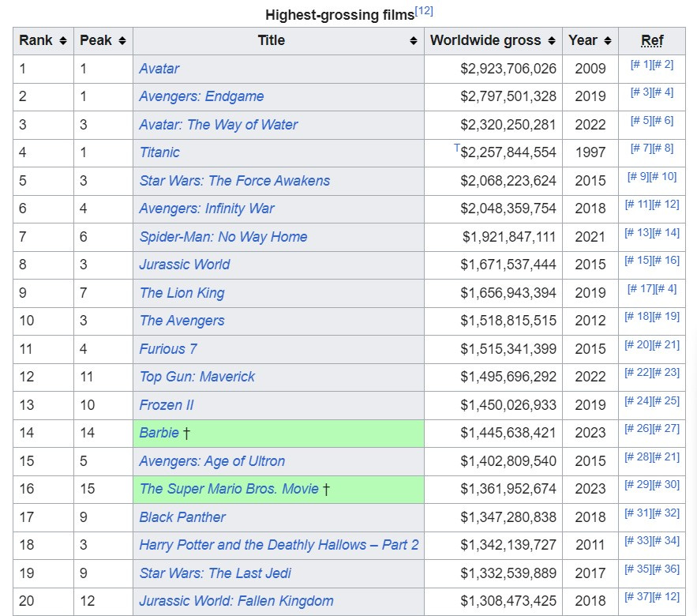Open reference [# 31] for Black Panther
Viewport: 697px width, 616px height.
tap(638, 513)
